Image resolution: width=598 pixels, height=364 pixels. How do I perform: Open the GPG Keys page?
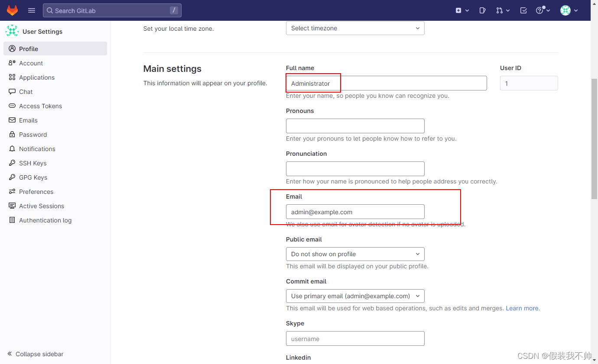(x=55, y=177)
